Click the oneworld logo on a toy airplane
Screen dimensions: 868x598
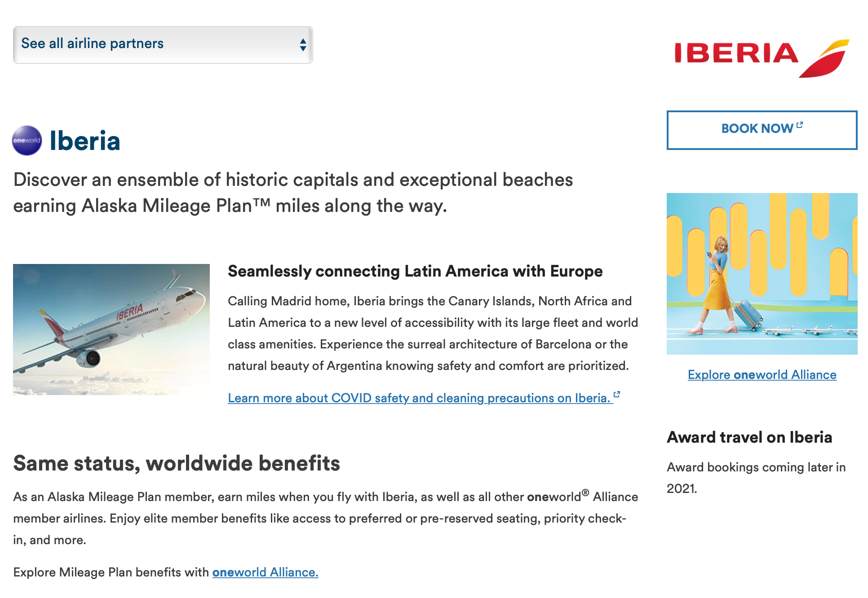tap(771, 331)
